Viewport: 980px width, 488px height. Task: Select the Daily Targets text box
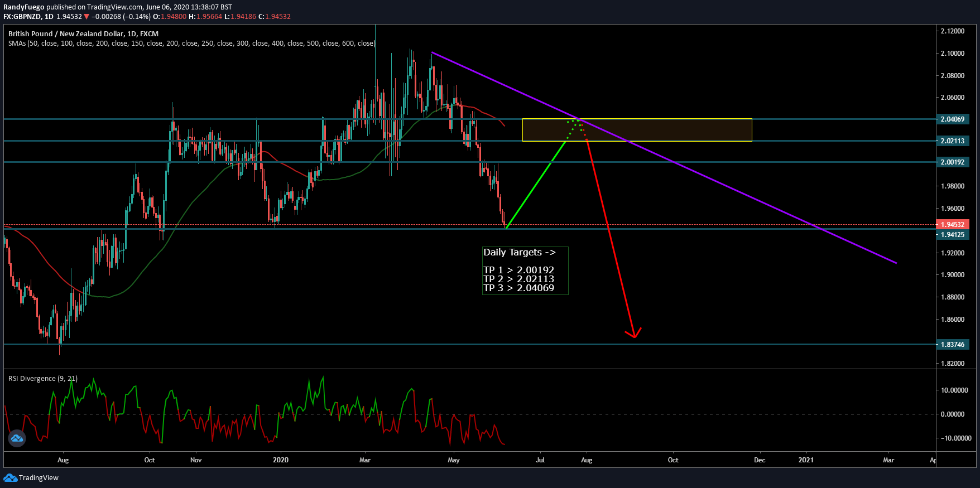pyautogui.click(x=525, y=270)
